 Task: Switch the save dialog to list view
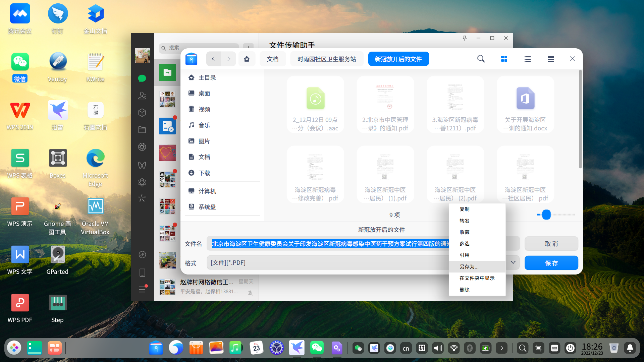pos(527,59)
